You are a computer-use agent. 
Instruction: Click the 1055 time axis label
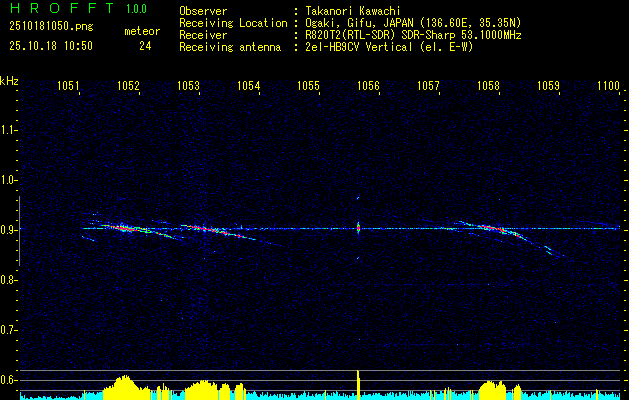tap(308, 85)
